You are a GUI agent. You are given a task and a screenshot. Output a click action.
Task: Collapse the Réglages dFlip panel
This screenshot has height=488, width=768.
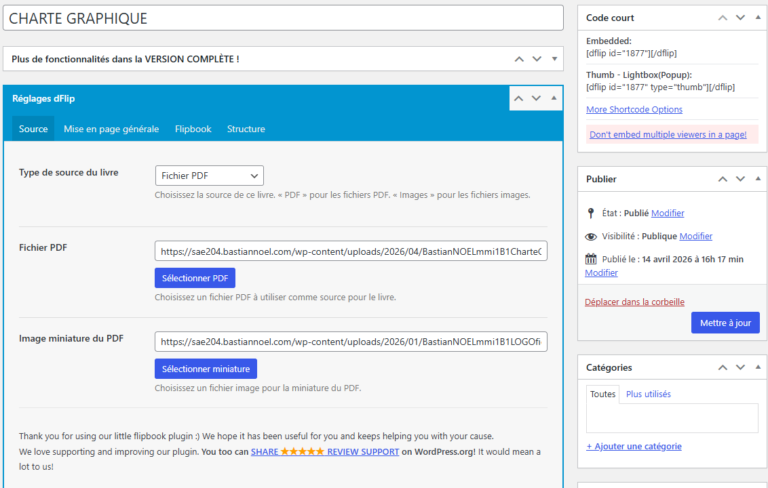554,98
